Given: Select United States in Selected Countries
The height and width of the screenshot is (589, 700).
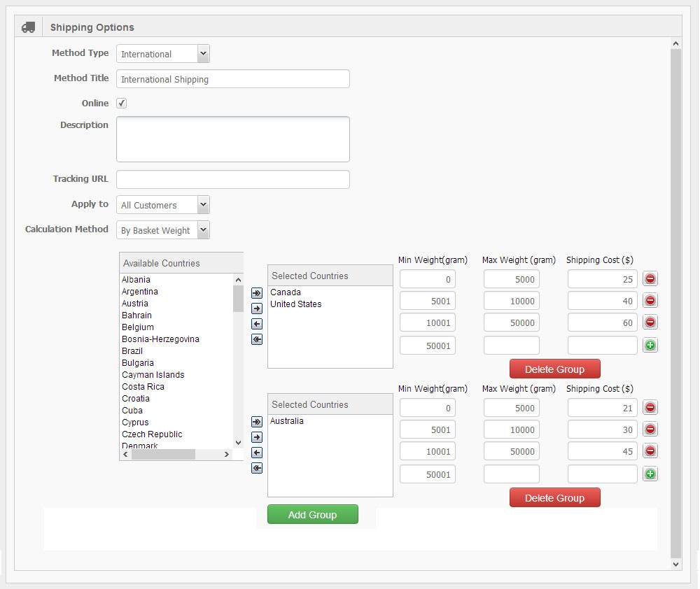Looking at the screenshot, I should [296, 304].
